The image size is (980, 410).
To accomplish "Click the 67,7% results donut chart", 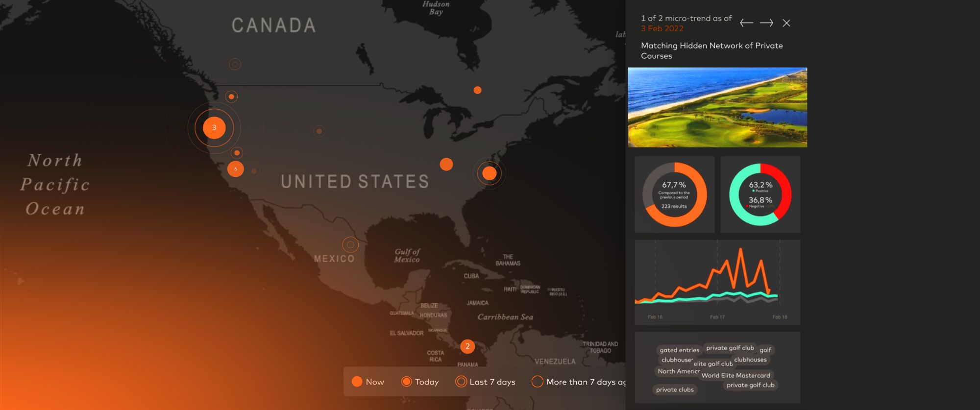I will [674, 194].
